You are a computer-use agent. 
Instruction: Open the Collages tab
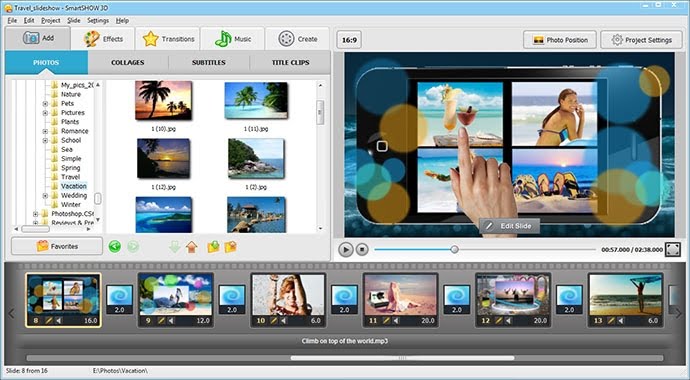click(128, 62)
